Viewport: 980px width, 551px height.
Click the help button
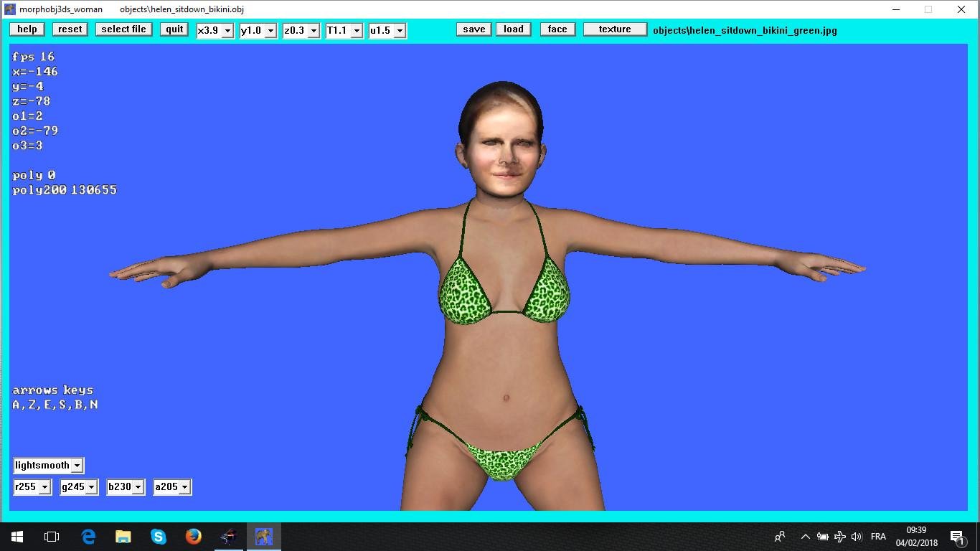[x=27, y=29]
